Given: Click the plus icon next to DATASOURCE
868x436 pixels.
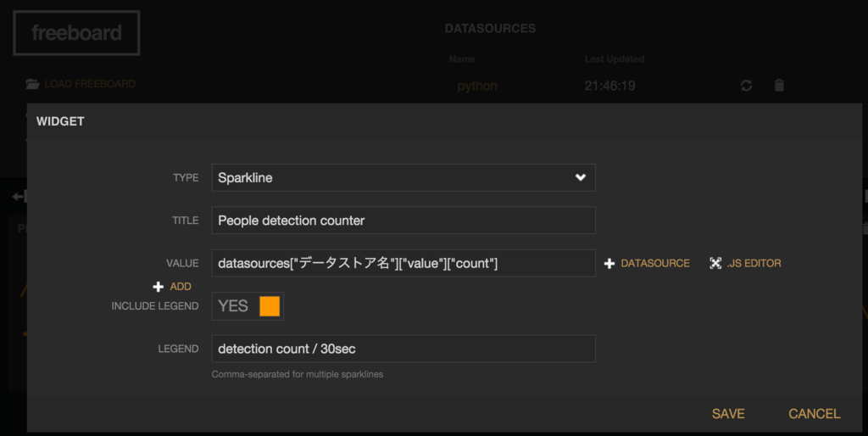Looking at the screenshot, I should pos(609,264).
